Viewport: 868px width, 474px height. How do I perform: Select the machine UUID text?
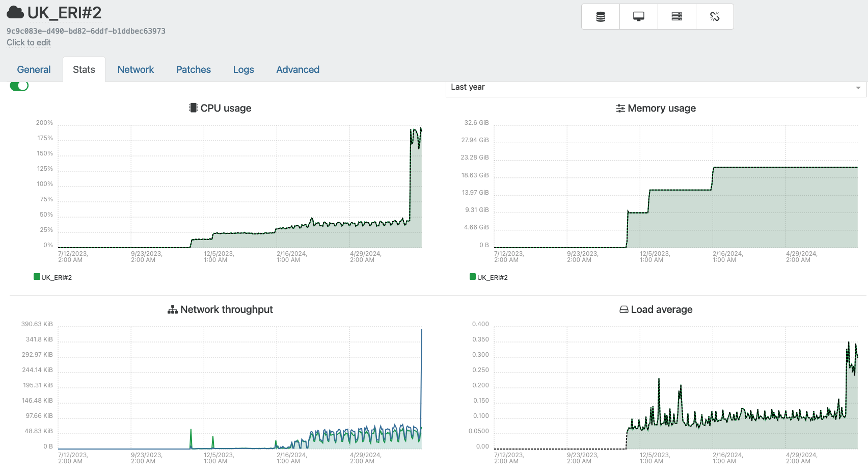click(86, 31)
